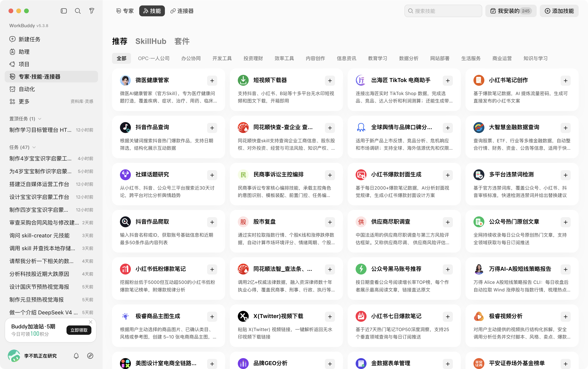Add 极睿视频分析 skill with plus
Viewport: 588px width, 369px height.
click(566, 317)
